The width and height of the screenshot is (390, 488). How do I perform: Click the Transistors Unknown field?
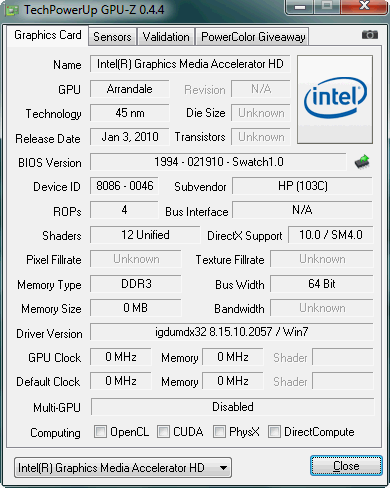point(261,137)
